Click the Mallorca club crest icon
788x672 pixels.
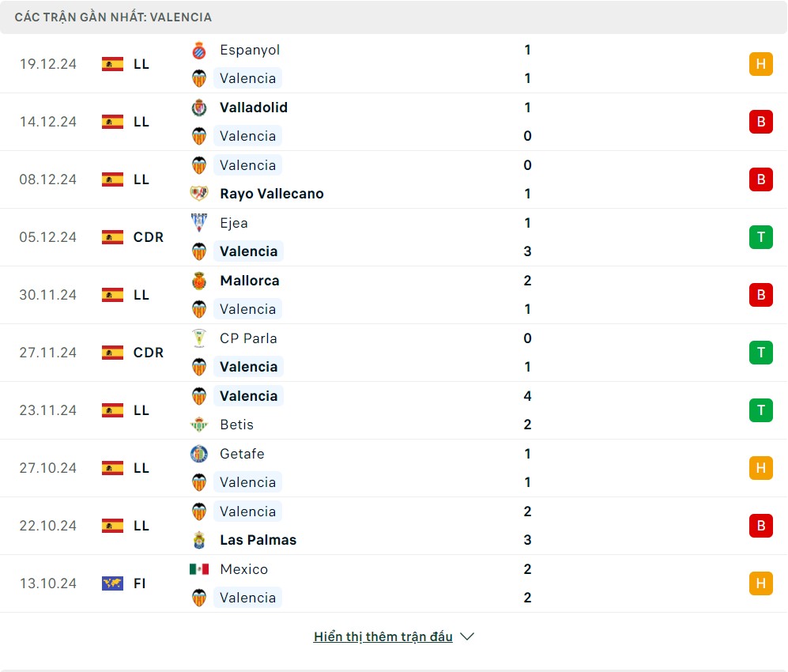tap(199, 281)
